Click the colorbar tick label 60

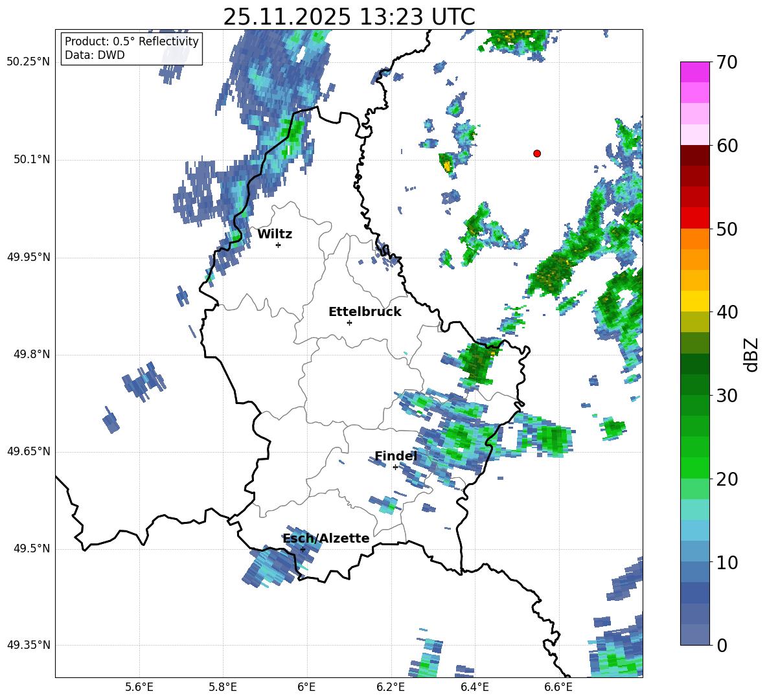(727, 146)
